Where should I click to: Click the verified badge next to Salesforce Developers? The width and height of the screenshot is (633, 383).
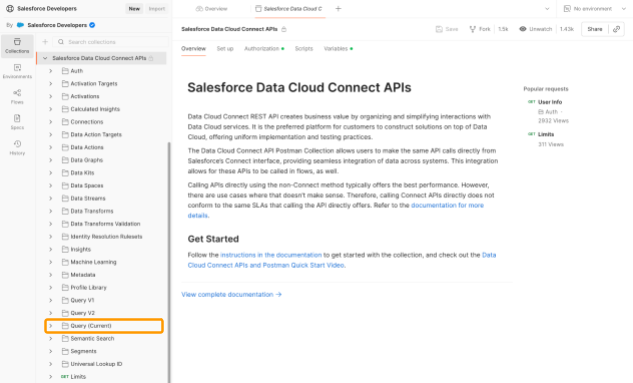[x=92, y=25]
